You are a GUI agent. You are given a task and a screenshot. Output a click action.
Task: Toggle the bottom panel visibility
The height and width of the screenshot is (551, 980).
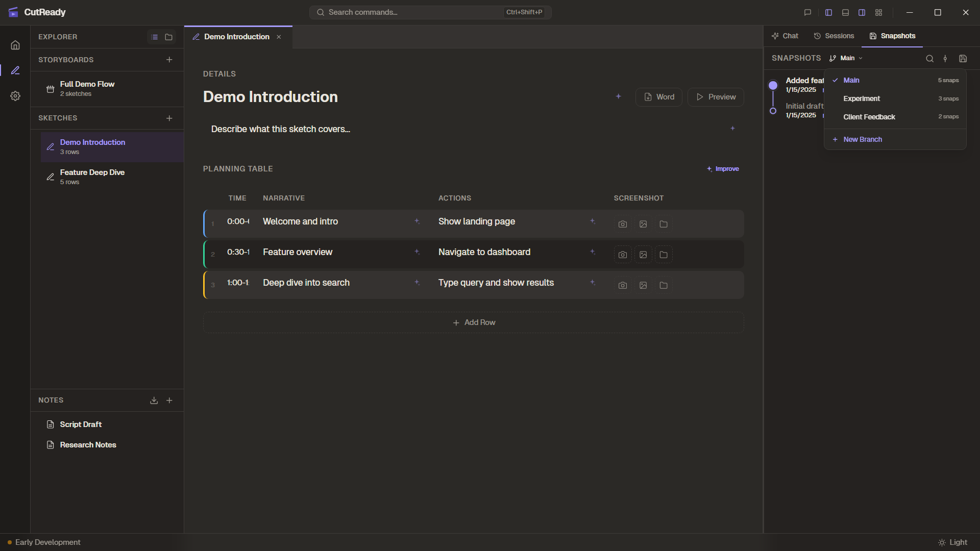845,12
